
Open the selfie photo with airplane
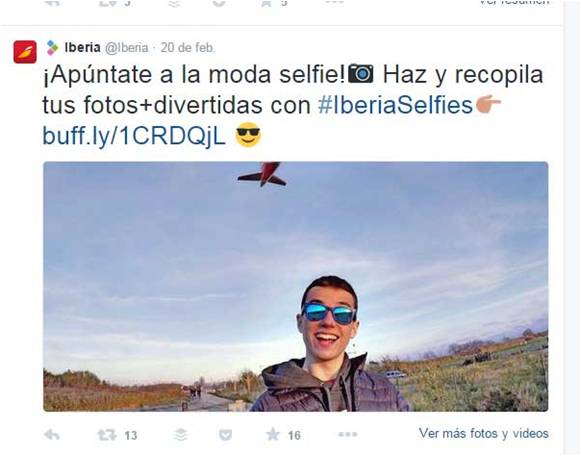[296, 286]
